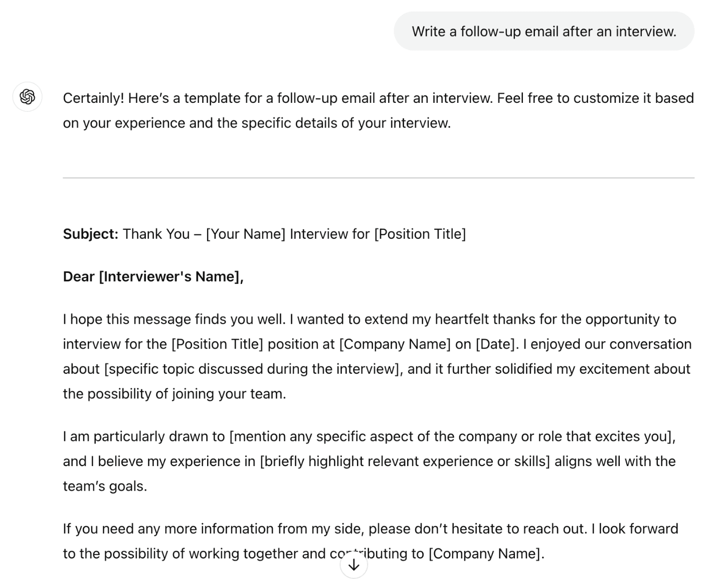
Task: Click 'I hope this message finds you well'
Action: [x=174, y=319]
